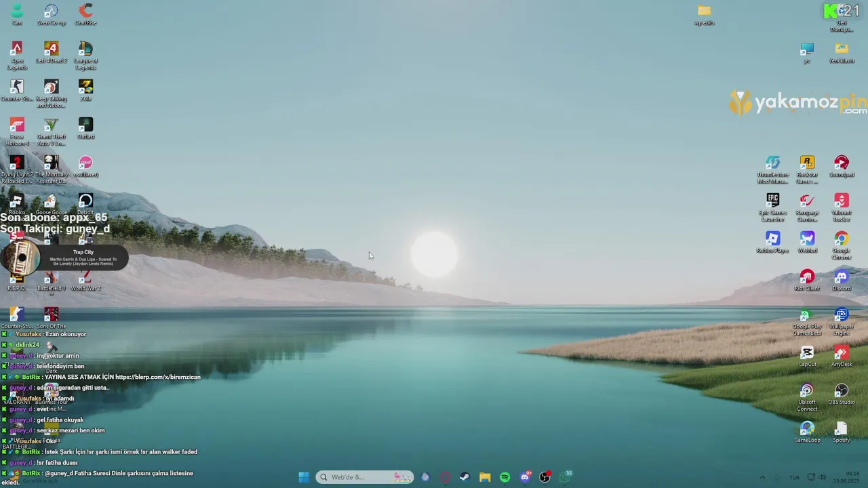Click the Epic Games Launcher icon
The height and width of the screenshot is (488, 868).
[773, 207]
